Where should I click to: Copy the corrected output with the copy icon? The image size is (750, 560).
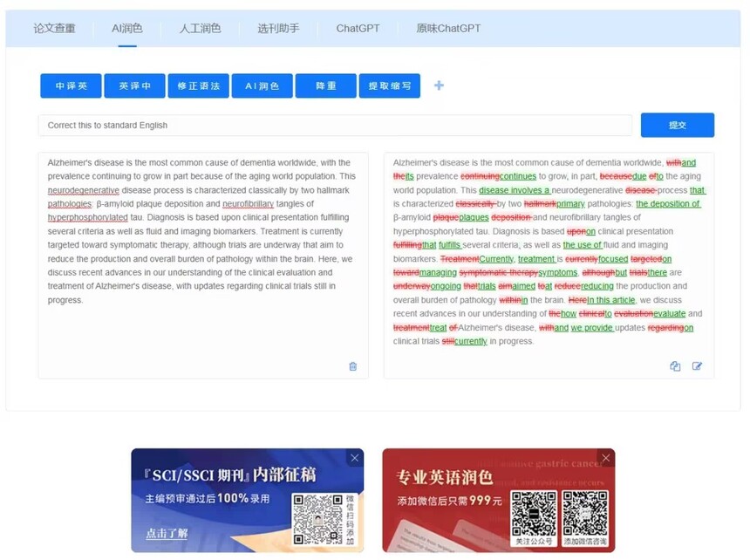675,366
